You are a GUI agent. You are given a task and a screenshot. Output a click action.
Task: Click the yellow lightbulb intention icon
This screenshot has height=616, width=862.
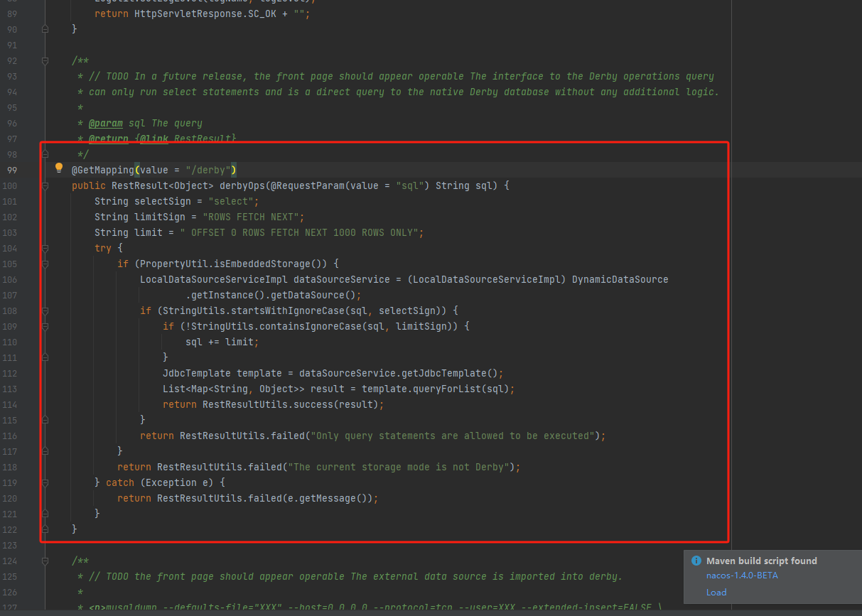point(59,168)
